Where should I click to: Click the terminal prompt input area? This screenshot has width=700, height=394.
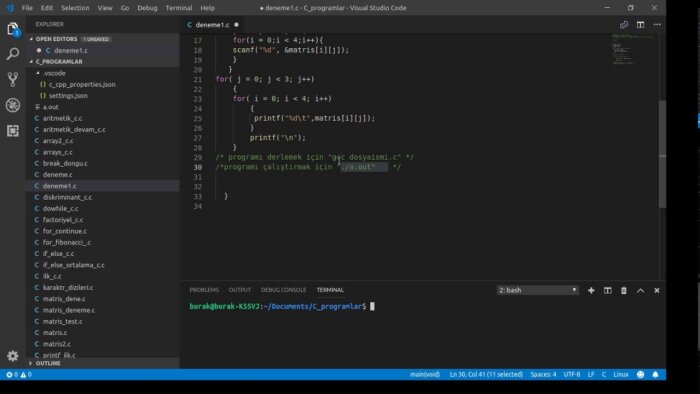[x=372, y=307]
